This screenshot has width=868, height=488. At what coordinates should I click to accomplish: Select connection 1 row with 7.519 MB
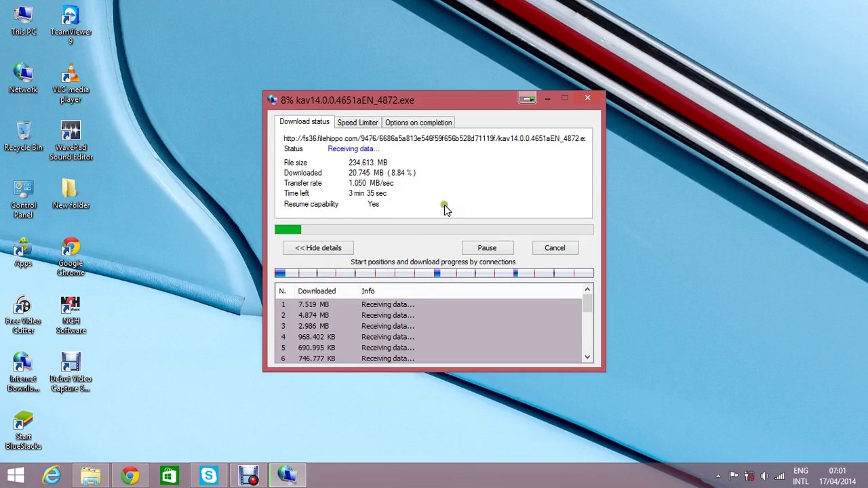point(429,304)
